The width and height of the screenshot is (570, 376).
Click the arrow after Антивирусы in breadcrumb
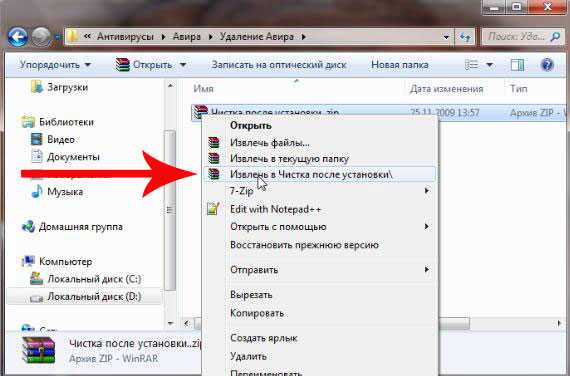(164, 37)
